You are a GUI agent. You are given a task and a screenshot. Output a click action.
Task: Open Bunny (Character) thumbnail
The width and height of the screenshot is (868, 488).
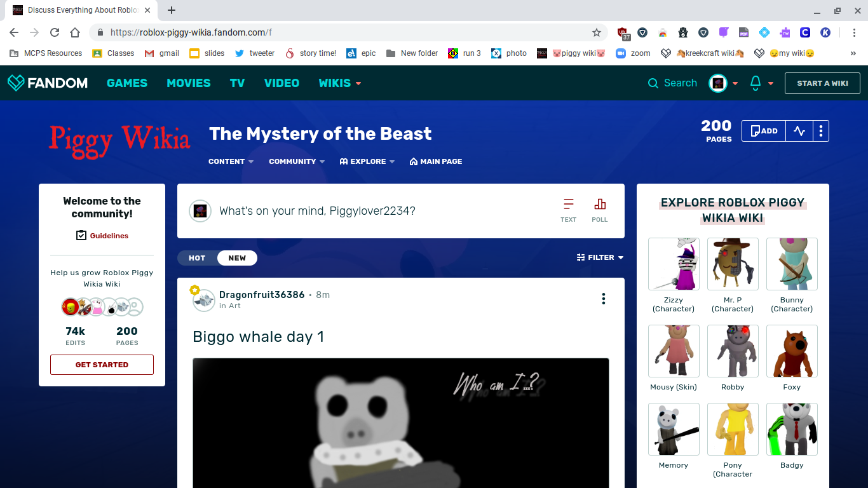pos(792,264)
